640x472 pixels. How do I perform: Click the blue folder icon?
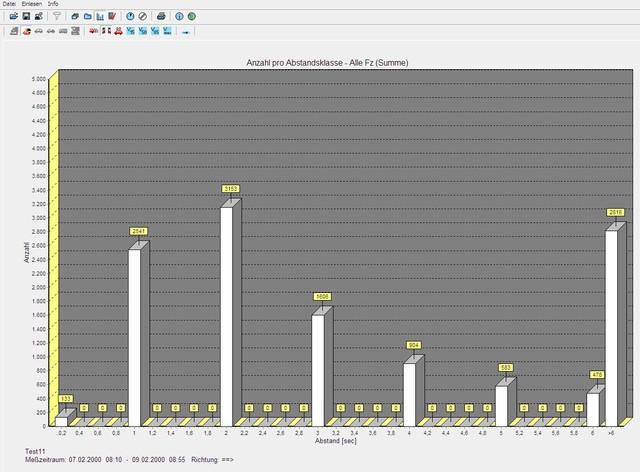[87, 16]
